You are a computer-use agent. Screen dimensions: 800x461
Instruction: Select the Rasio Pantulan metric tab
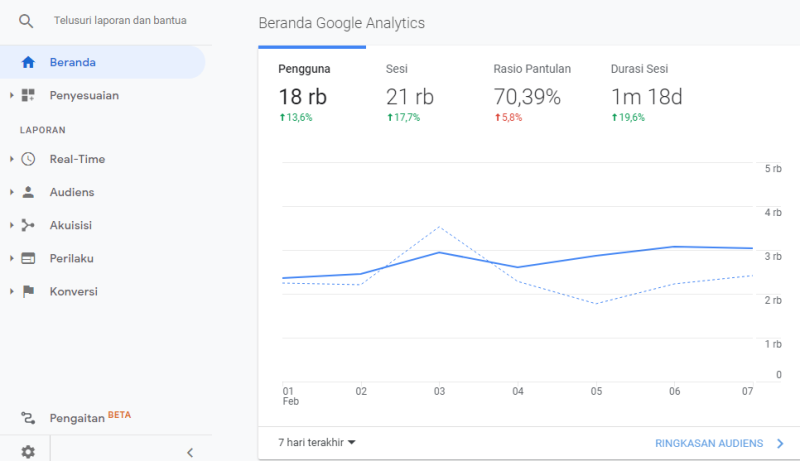tap(532, 93)
